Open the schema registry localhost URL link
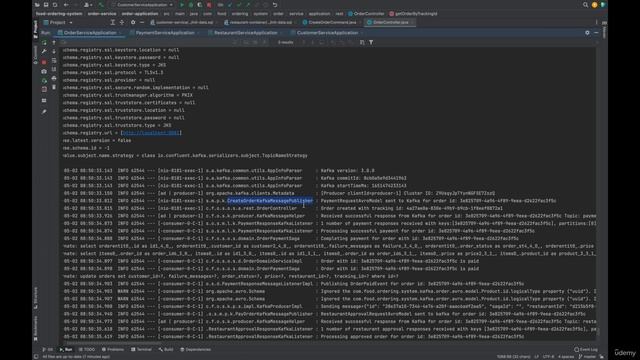Viewport: 640px width, 360px height. coord(151,133)
